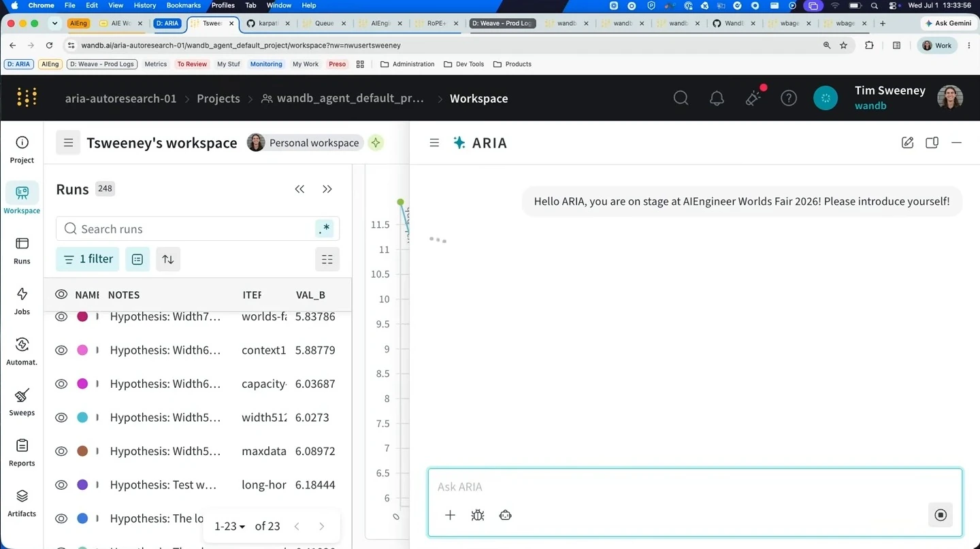
Task: Open Personal workspace selector
Action: click(x=304, y=143)
